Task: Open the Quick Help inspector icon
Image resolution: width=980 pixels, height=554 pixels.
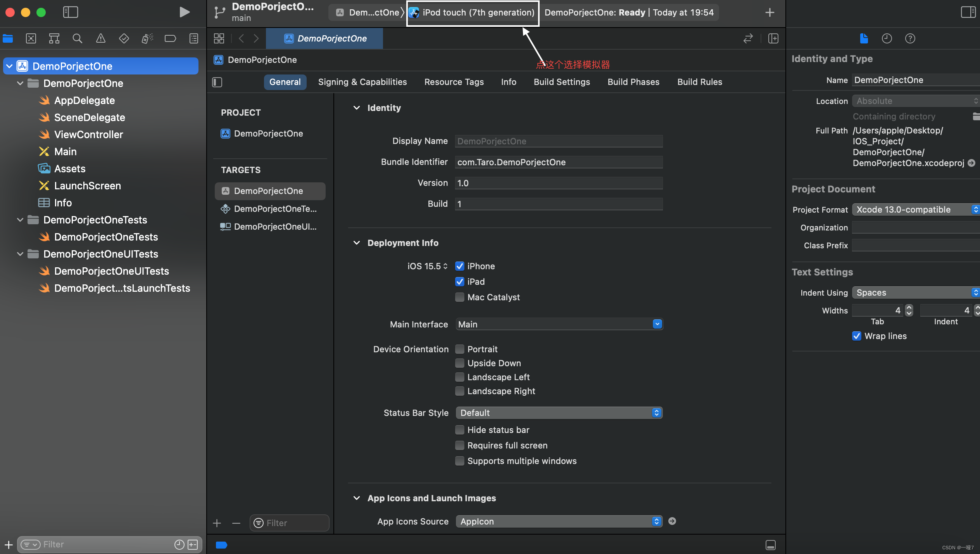Action: (910, 38)
